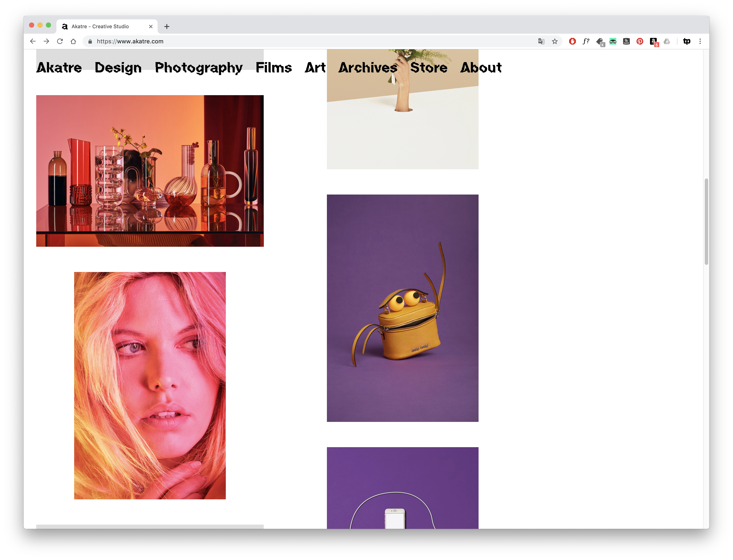Navigate to the Archives section
The image size is (733, 560).
pos(368,68)
